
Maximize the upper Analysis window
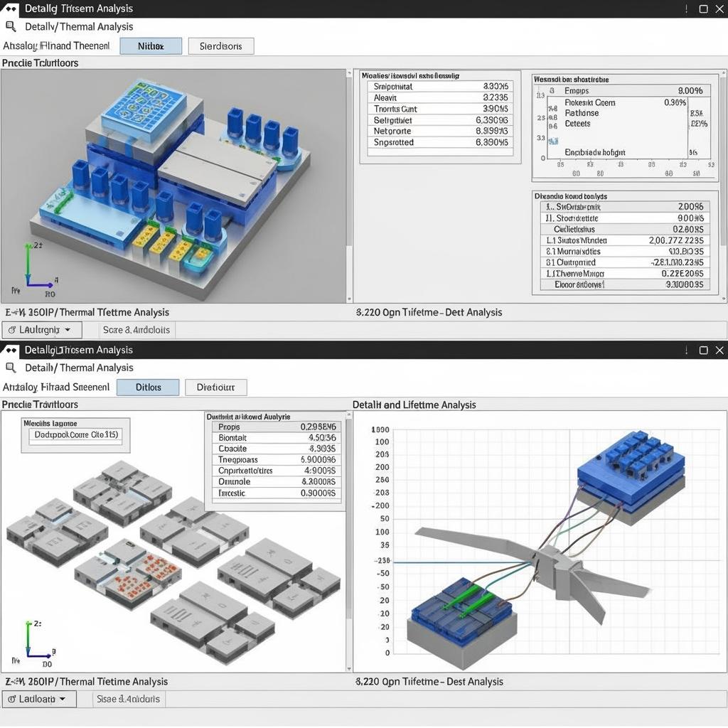click(703, 9)
